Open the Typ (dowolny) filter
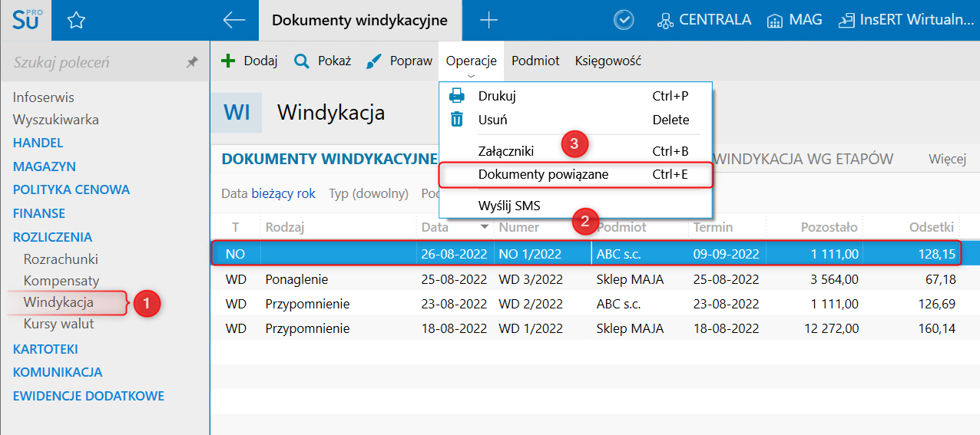Screen dimensions: 980x435 pyautogui.click(x=369, y=193)
